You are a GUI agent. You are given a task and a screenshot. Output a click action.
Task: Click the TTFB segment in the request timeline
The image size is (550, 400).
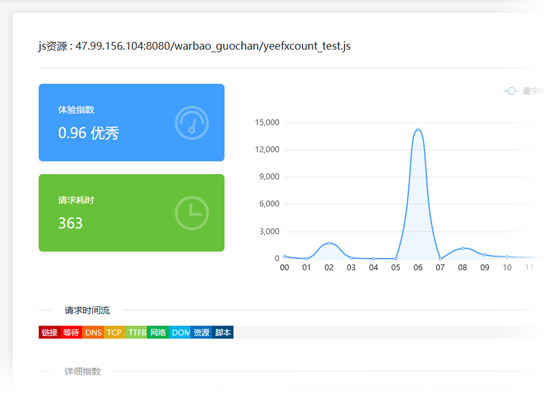pos(136,332)
